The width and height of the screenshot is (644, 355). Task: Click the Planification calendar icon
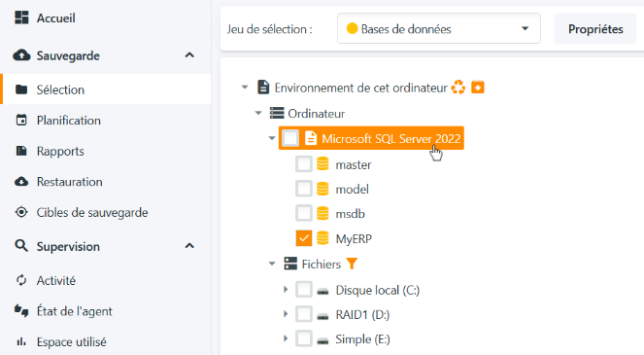point(21,120)
